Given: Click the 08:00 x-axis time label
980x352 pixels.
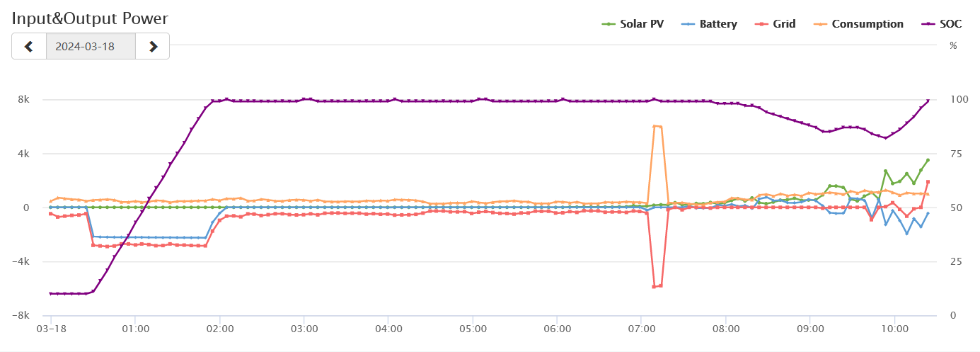Looking at the screenshot, I should click(726, 329).
